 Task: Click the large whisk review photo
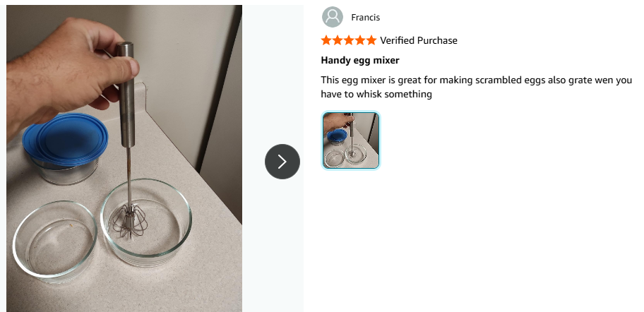click(124, 158)
